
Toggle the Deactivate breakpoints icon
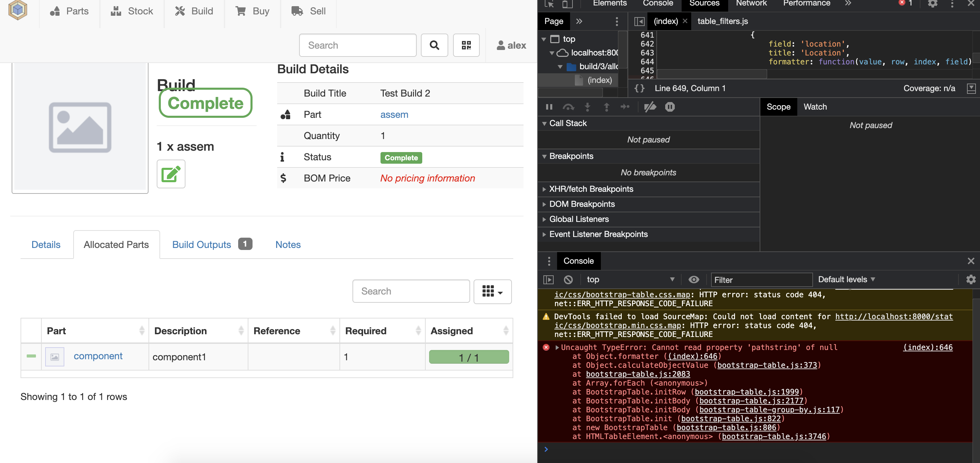point(650,107)
